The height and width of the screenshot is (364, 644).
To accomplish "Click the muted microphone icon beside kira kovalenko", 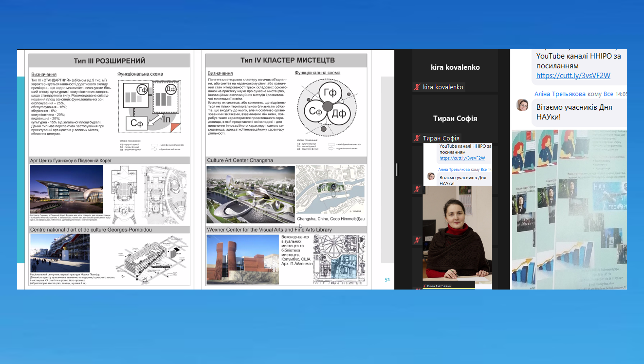I will (x=417, y=87).
